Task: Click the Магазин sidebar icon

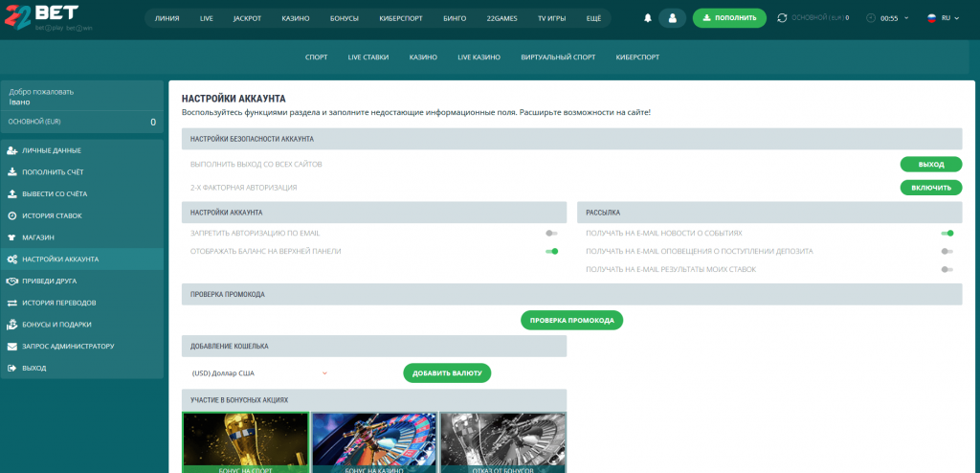Action: 11,237
